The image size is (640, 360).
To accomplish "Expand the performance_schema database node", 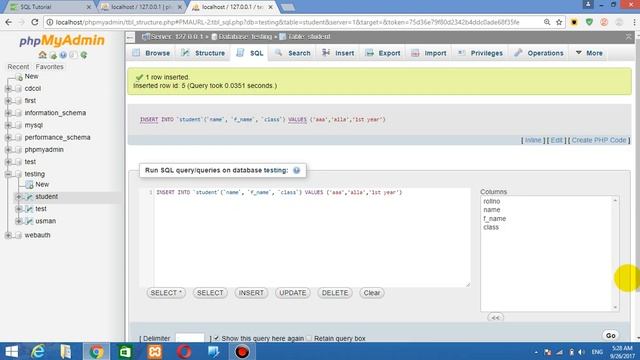I will pyautogui.click(x=8, y=138).
